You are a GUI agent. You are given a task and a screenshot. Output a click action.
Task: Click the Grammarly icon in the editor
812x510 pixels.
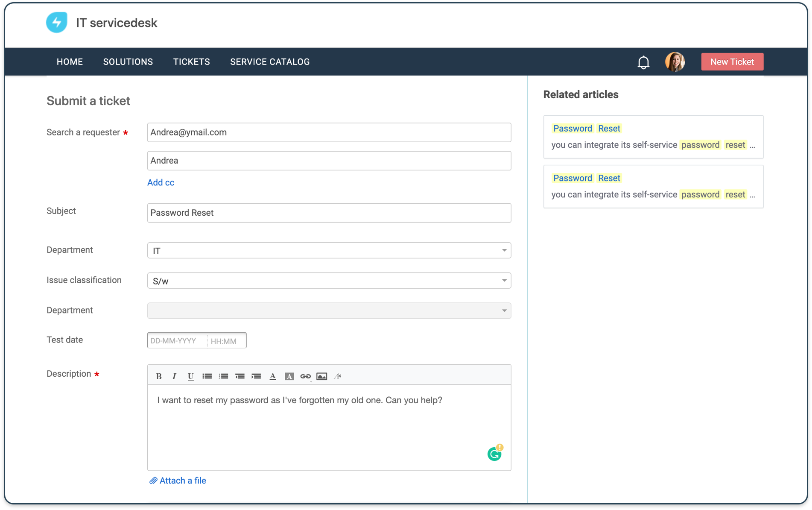[495, 453]
